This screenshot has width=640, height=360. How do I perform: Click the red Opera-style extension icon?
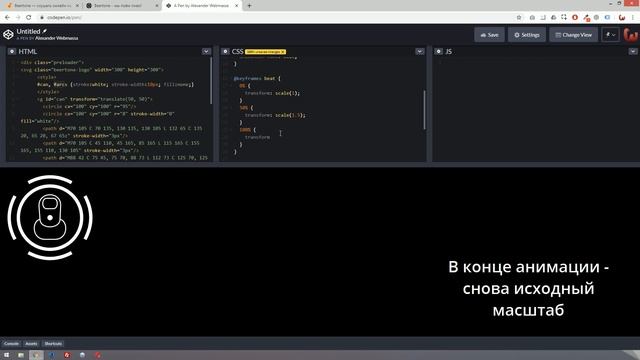[x=575, y=18]
